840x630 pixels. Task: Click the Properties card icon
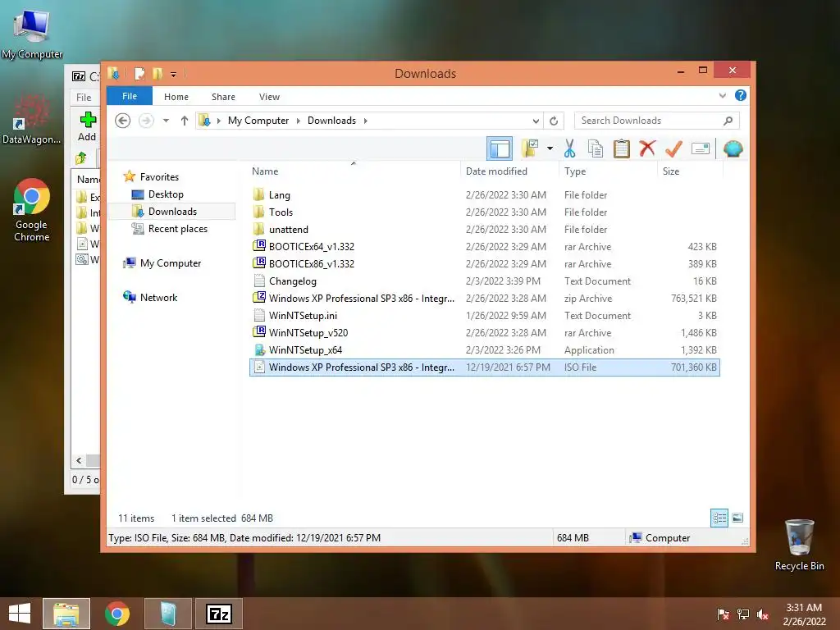click(x=701, y=148)
